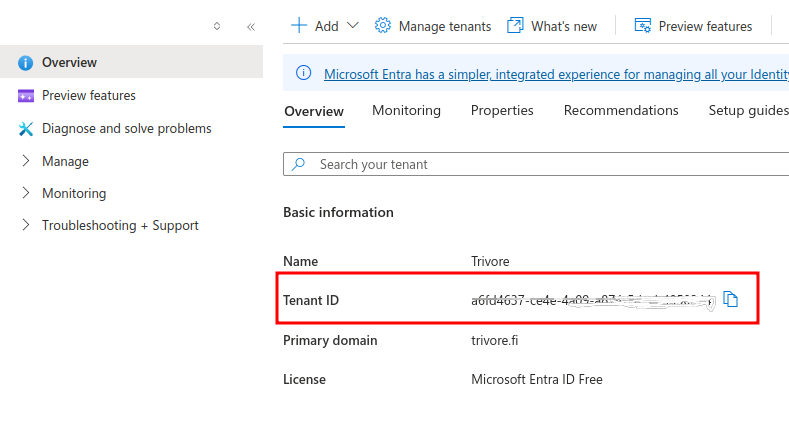The width and height of the screenshot is (789, 423).
Task: Toggle the sidebar expand/collapse all arrows
Action: tap(217, 27)
